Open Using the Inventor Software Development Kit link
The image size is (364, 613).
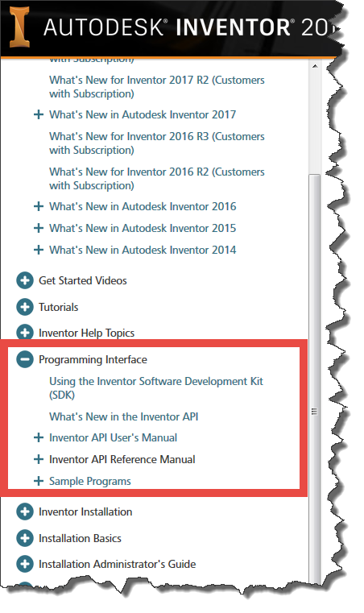156,387
